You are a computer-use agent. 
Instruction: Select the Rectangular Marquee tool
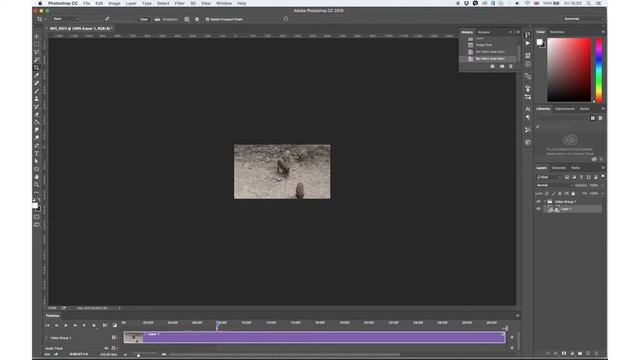[x=37, y=44]
